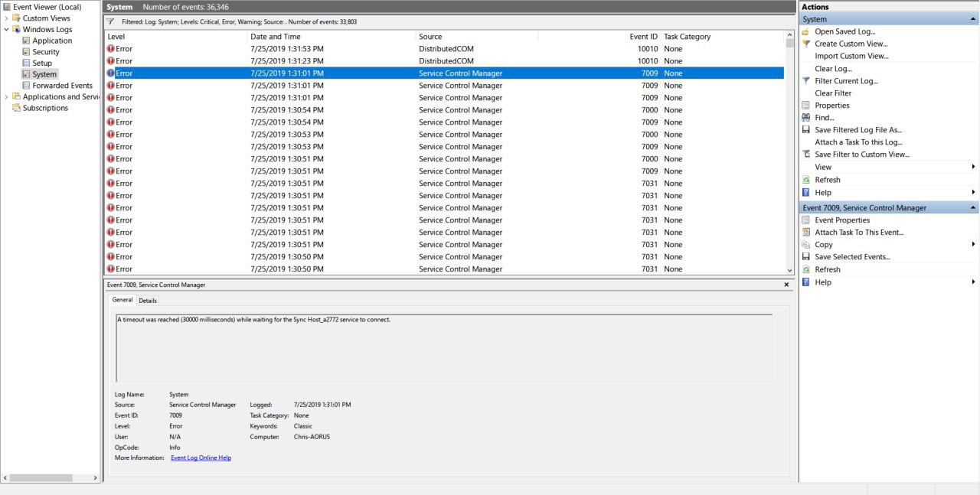The height and width of the screenshot is (495, 980).
Task: Switch to the General tab
Action: [x=122, y=300]
